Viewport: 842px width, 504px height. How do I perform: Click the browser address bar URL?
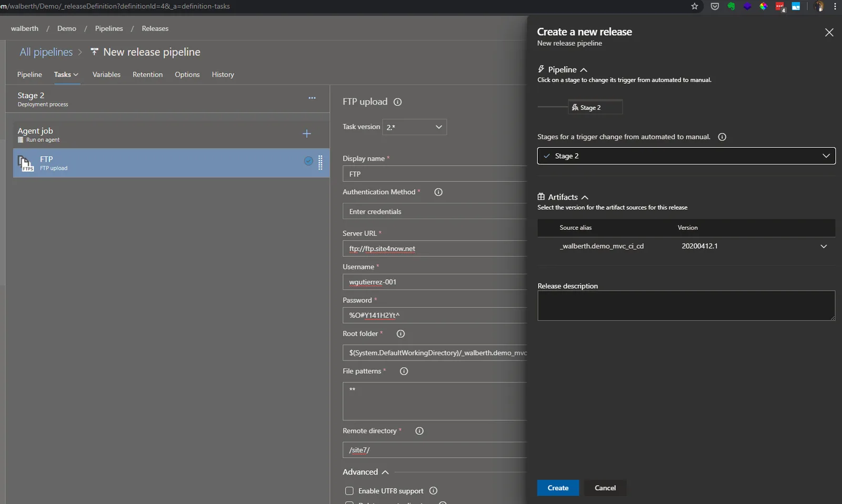(x=115, y=6)
